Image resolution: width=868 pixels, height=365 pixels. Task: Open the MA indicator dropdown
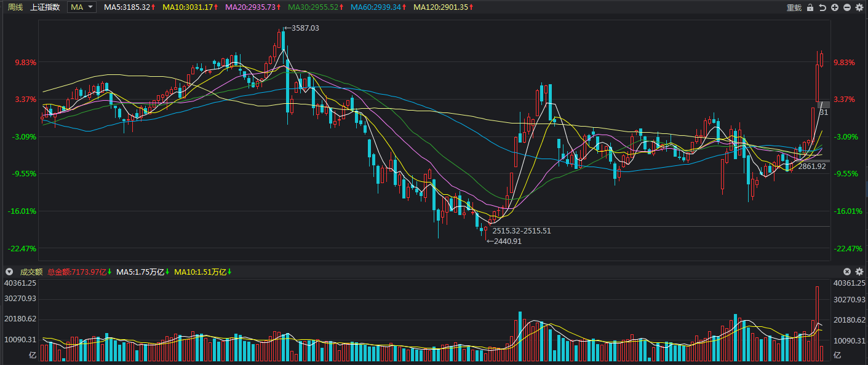[82, 7]
